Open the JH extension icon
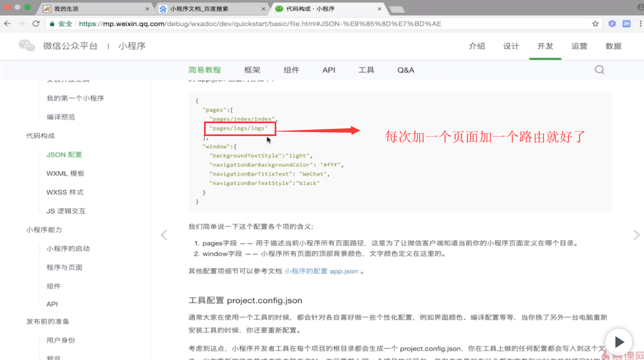Image resolution: width=644 pixels, height=360 pixels. click(626, 24)
